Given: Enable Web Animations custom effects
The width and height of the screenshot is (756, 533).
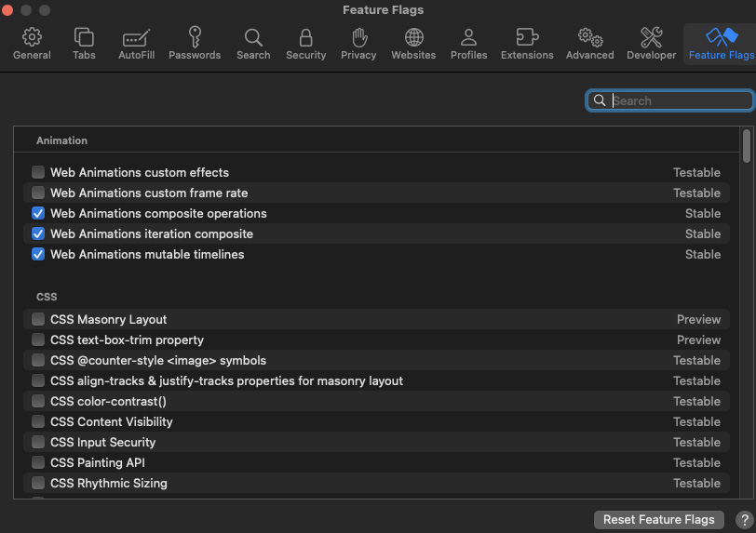Looking at the screenshot, I should coord(38,172).
